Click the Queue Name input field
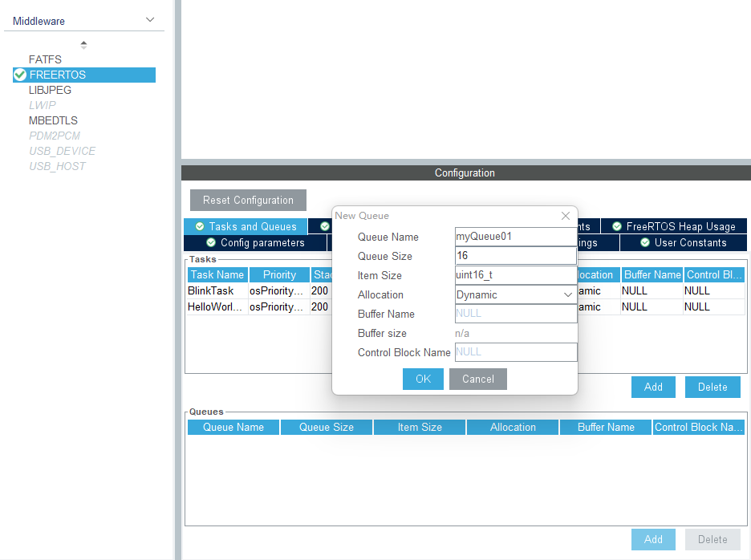 click(514, 237)
